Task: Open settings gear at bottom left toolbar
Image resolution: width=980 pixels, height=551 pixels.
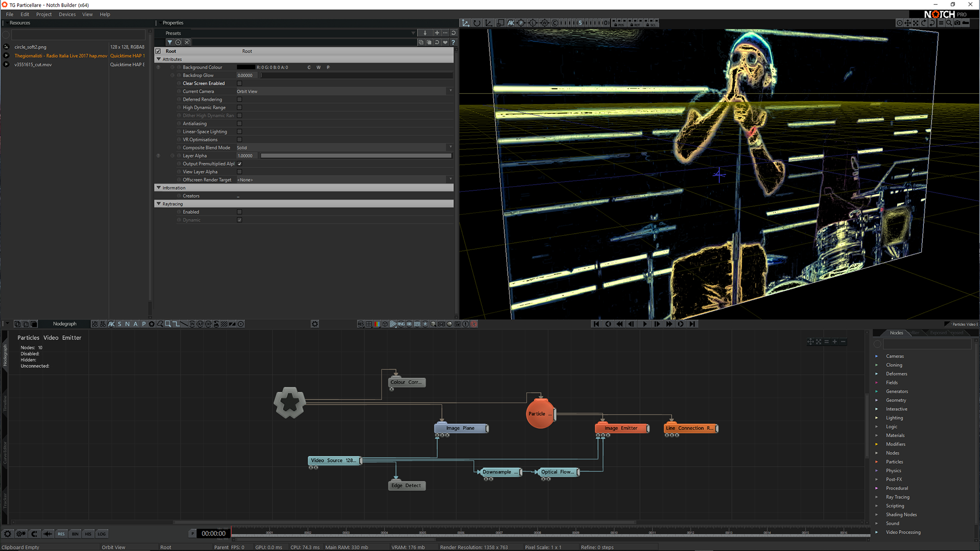Action: [8, 534]
